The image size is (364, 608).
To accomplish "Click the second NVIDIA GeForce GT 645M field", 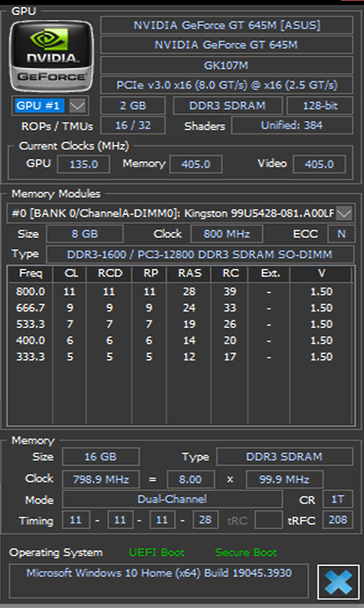I will point(227,45).
